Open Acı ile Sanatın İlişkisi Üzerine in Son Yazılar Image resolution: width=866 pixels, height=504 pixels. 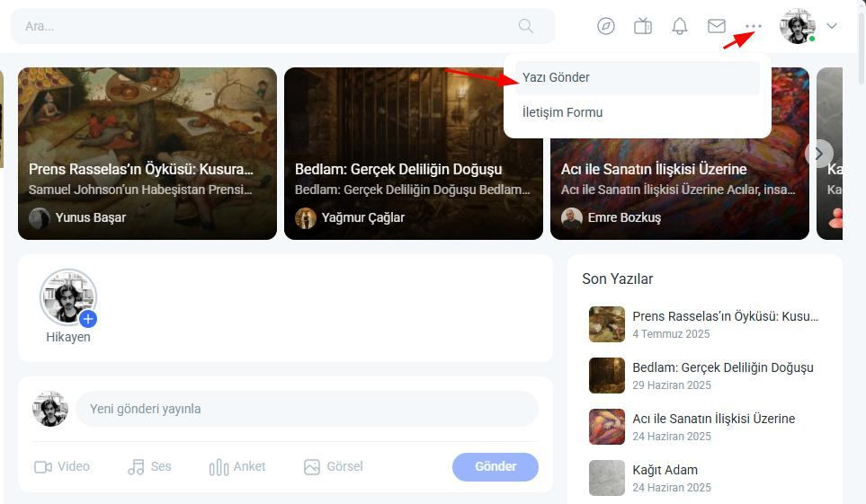pos(713,419)
